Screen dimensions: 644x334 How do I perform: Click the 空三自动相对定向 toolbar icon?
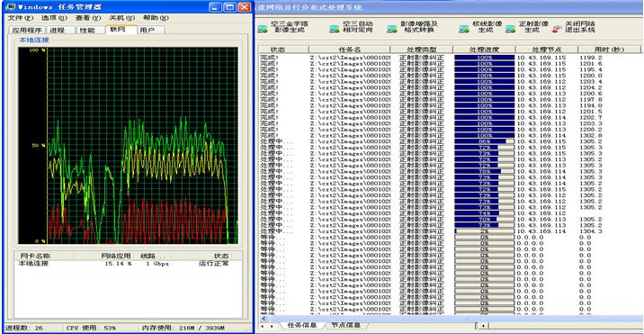pyautogui.click(x=335, y=29)
